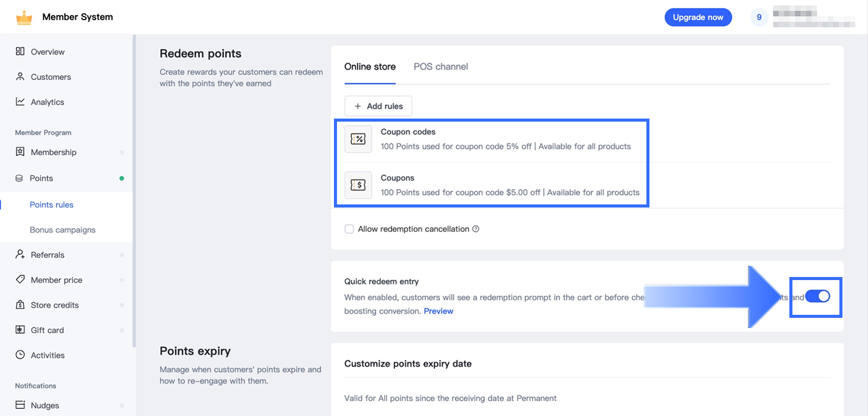Click the Upgrade now button
Screen dimensions: 868x416
pos(697,17)
